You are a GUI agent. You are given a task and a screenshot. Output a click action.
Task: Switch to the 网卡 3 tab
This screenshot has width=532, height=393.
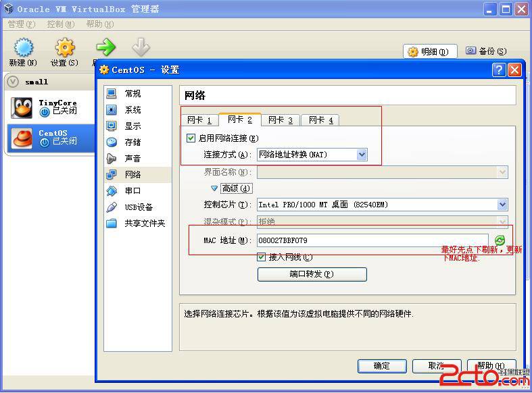tap(281, 120)
